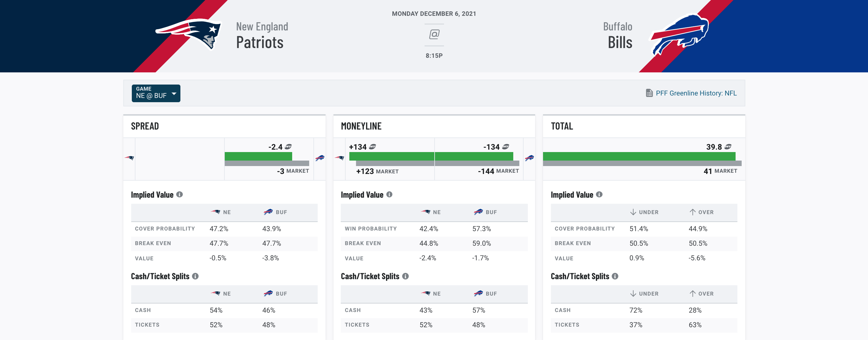Click moneyline value -2.4% for NE

[x=428, y=258]
